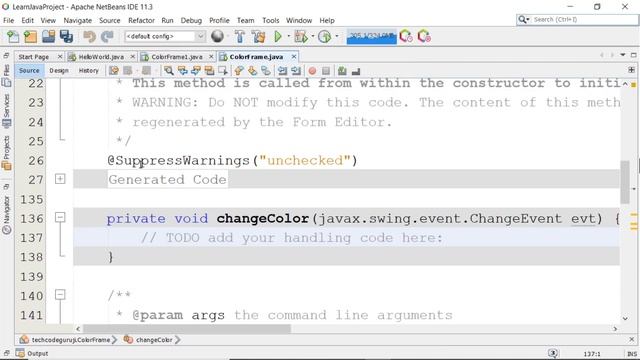
Task: Switch to the HelloWorld.java tab
Action: 101,57
